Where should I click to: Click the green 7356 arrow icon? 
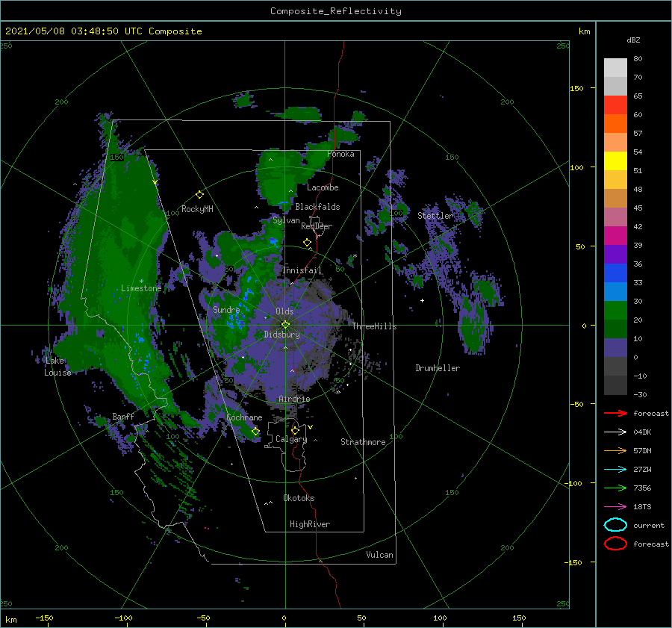point(615,488)
